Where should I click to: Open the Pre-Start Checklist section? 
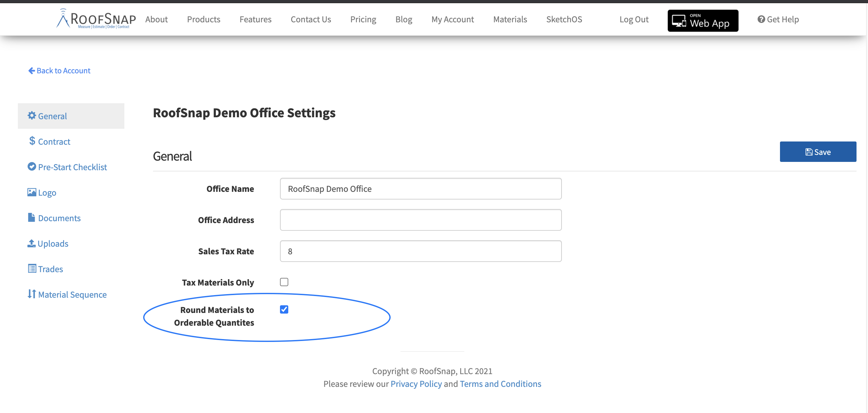[71, 167]
